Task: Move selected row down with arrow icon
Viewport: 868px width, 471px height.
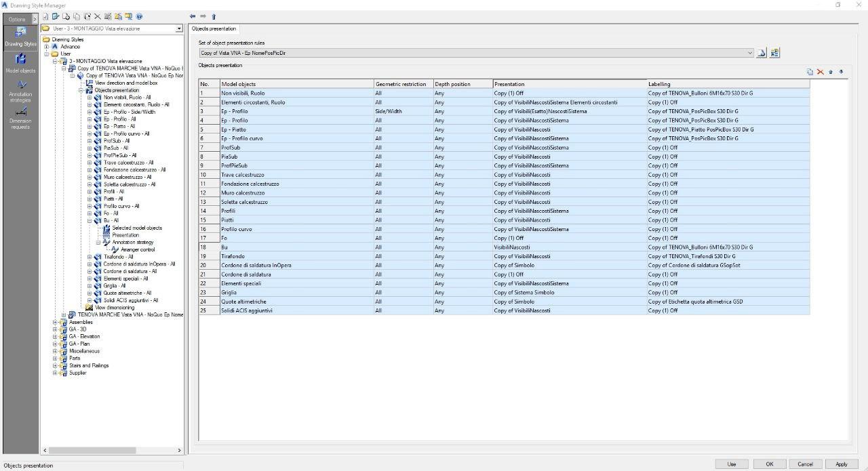Action: (841, 72)
